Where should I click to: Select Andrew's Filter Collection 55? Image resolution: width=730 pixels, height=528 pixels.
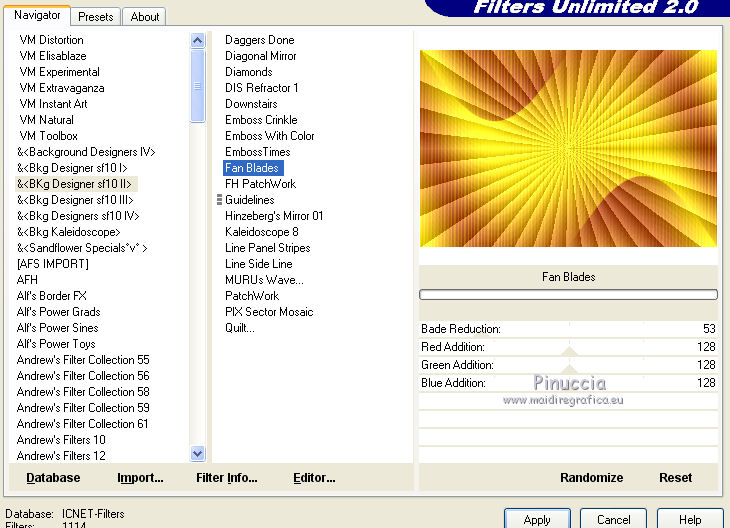83,360
